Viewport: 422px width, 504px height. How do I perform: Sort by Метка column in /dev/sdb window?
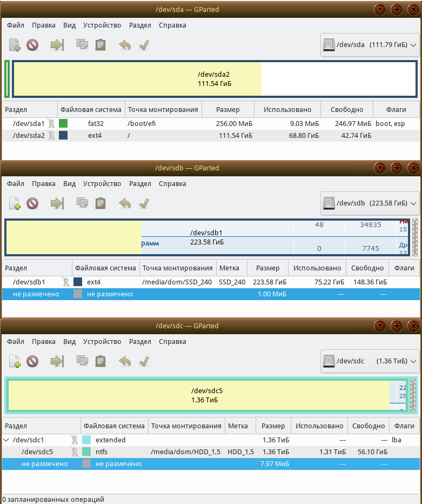[232, 268]
